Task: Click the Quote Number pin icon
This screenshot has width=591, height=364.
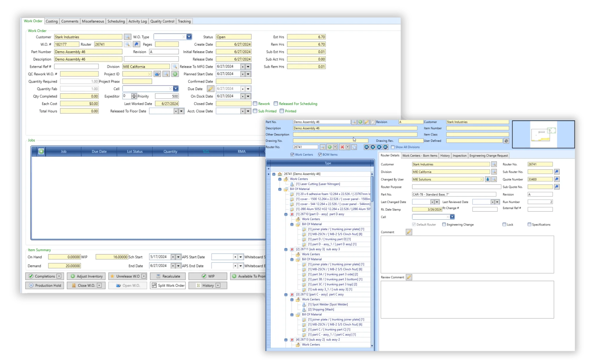Action: [557, 179]
